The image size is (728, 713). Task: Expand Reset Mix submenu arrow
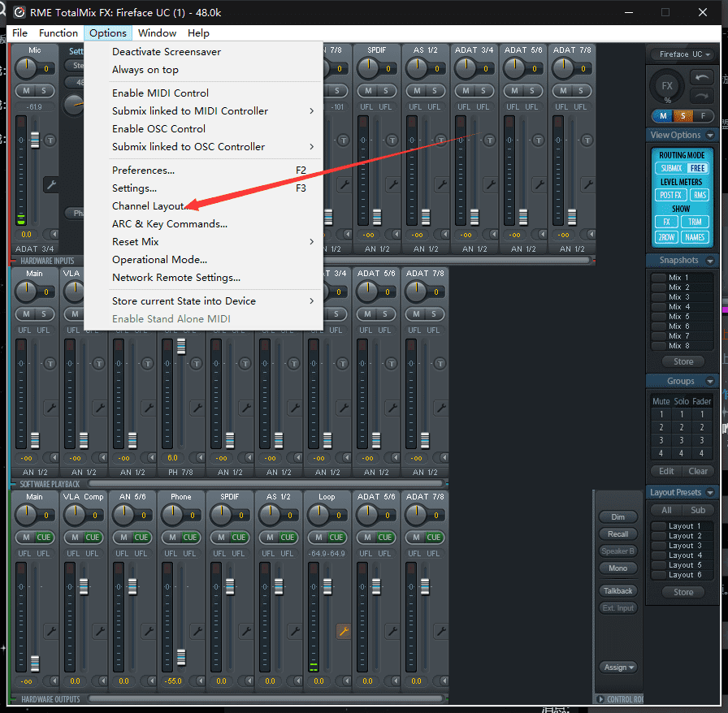tap(311, 241)
